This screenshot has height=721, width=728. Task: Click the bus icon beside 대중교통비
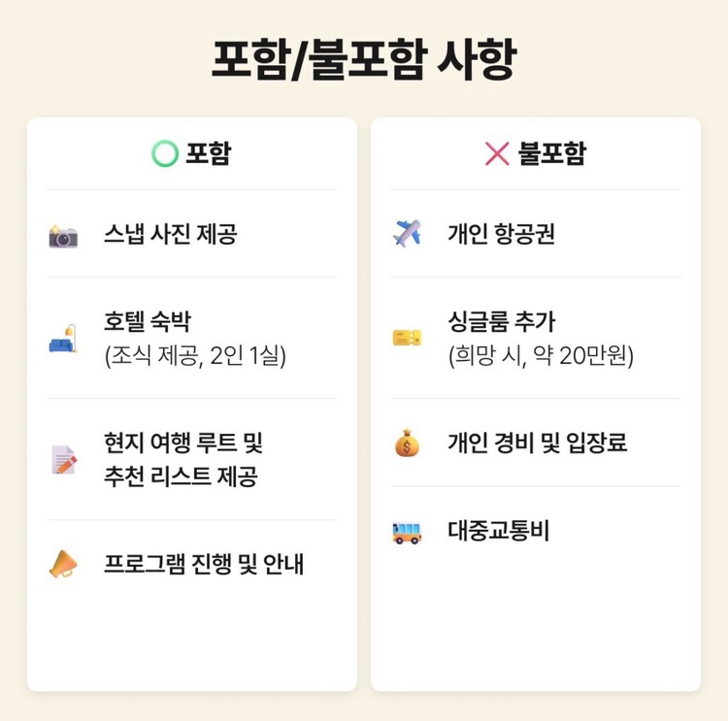(x=407, y=532)
